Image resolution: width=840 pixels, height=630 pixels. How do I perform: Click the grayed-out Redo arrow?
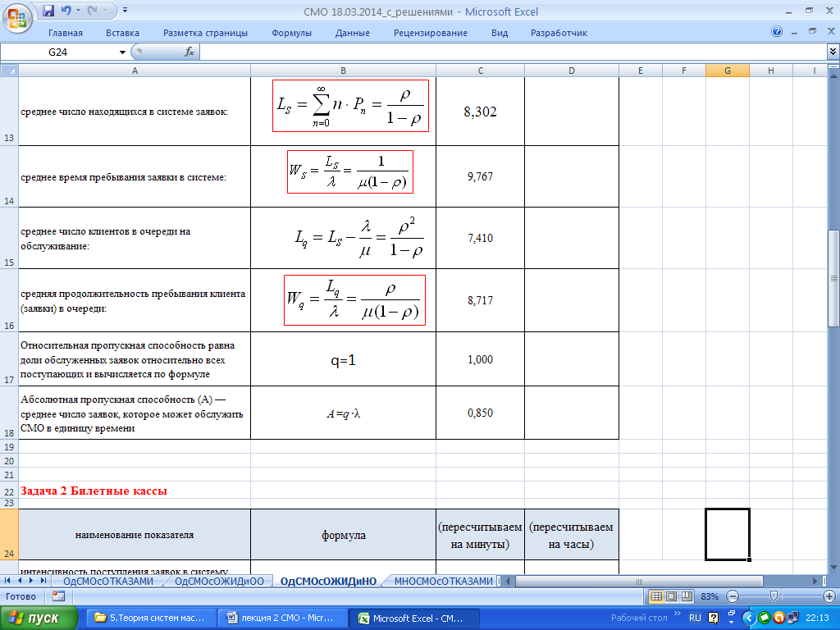pos(93,10)
